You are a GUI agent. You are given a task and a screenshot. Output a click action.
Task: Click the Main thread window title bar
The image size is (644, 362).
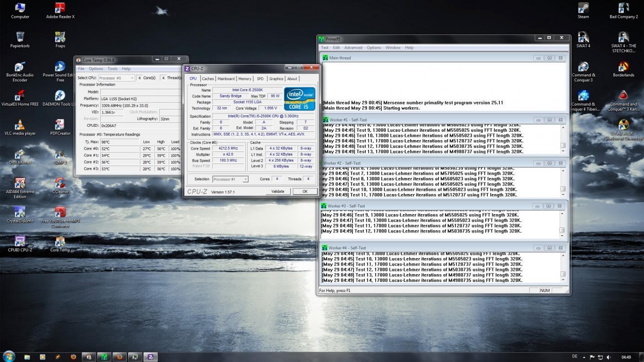[444, 58]
